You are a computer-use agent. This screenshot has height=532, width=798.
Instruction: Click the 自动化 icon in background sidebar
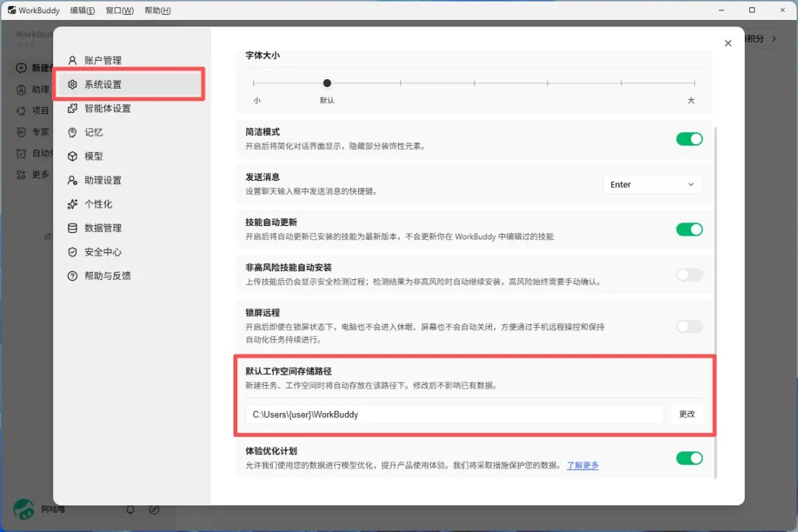[x=21, y=153]
